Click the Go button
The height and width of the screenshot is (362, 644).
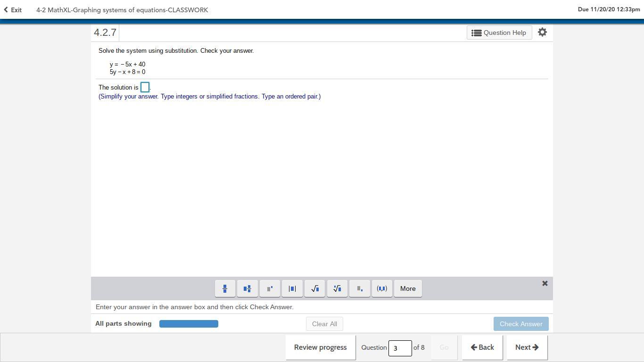(x=444, y=347)
